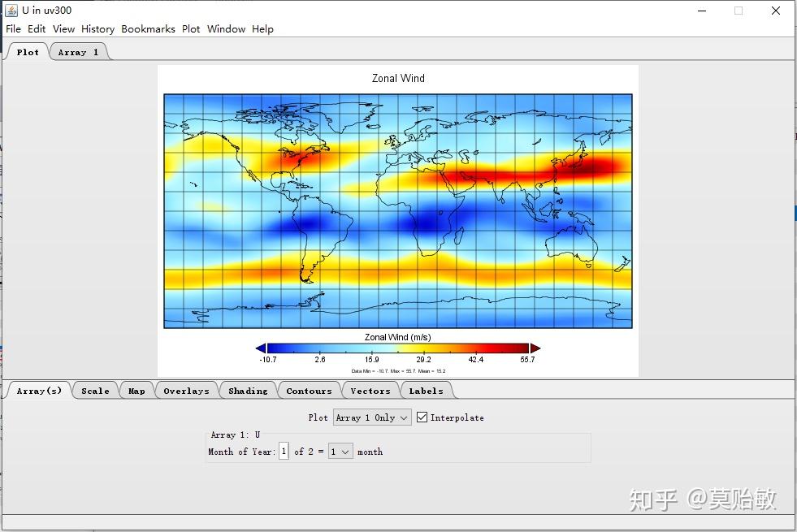Screen dimensions: 797x532
Task: Maximize the U in uv300 window
Action: coord(739,11)
